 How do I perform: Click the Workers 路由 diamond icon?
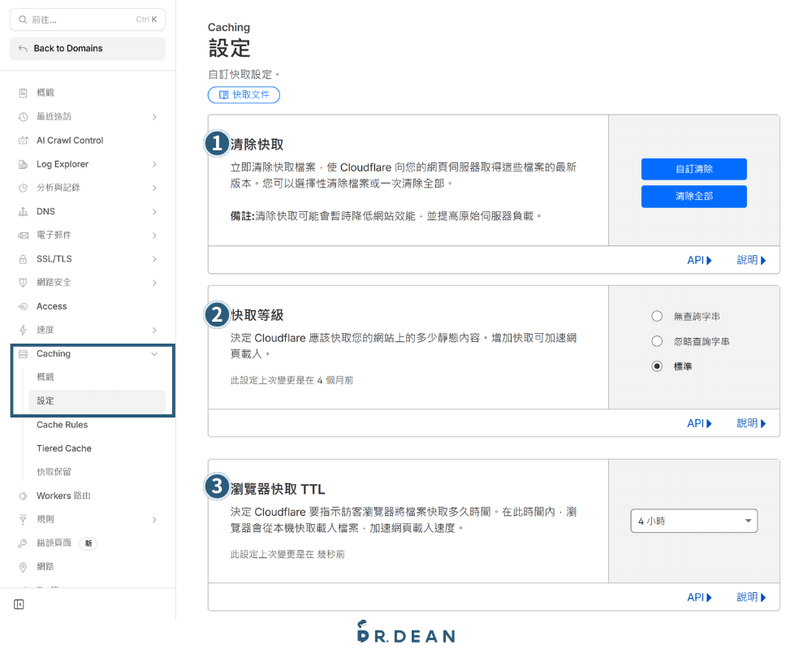coord(23,496)
